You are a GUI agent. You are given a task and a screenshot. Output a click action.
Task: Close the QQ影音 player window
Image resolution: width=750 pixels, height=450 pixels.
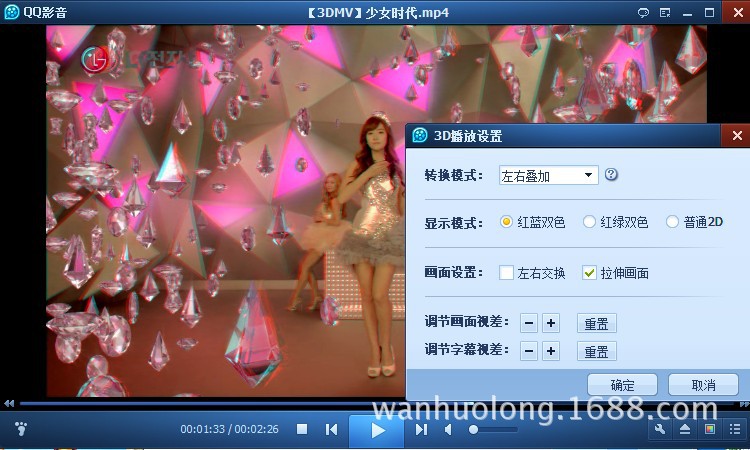(738, 12)
